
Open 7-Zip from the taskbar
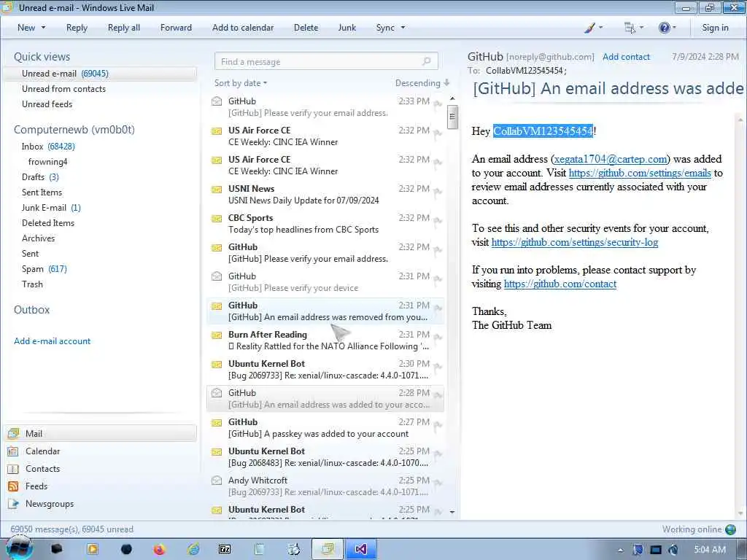(x=225, y=550)
